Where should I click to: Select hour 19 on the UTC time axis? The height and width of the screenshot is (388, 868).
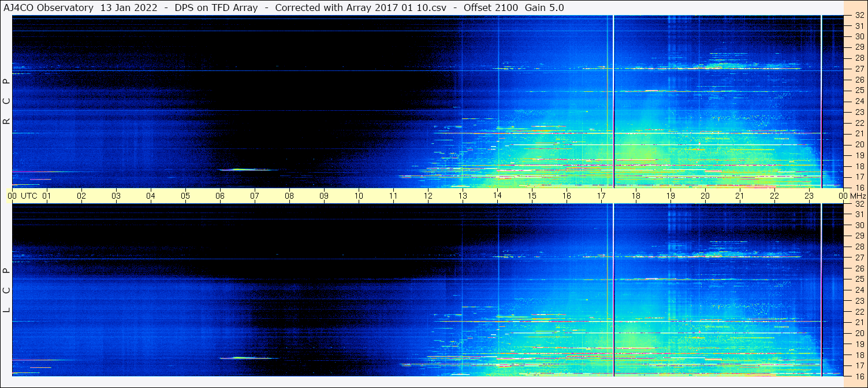[670, 196]
